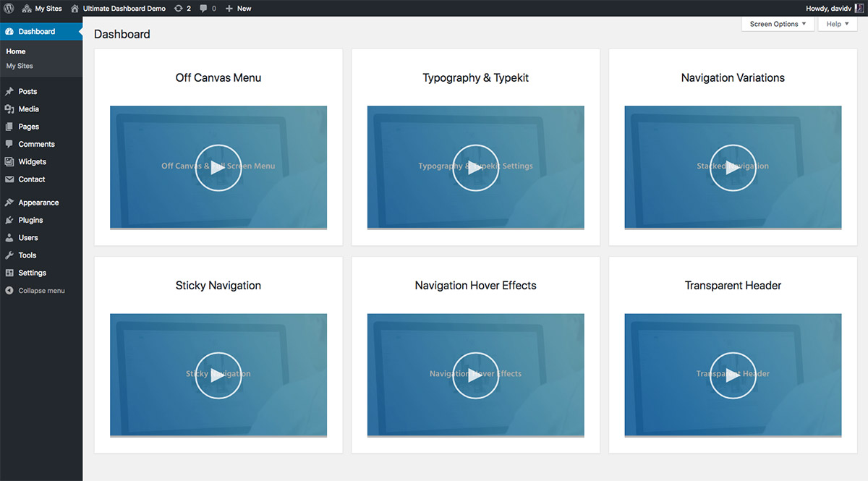Click the Plugins plug icon
The image size is (868, 481).
tap(9, 220)
